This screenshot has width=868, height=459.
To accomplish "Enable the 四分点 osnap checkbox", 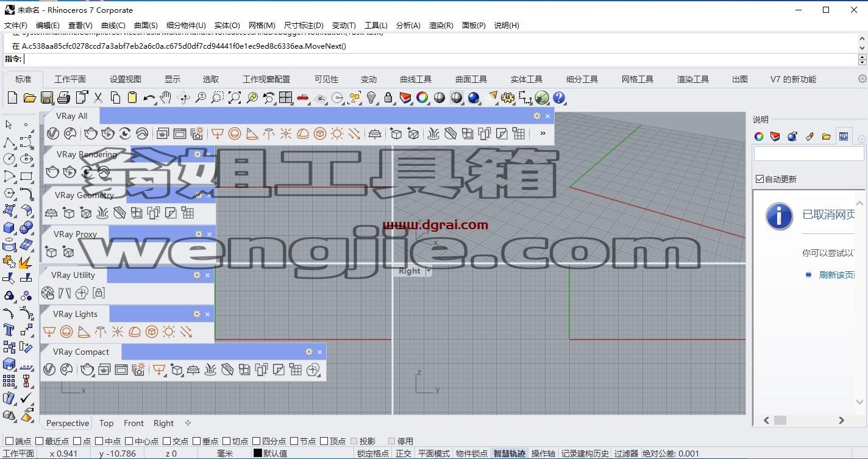I will pos(257,441).
